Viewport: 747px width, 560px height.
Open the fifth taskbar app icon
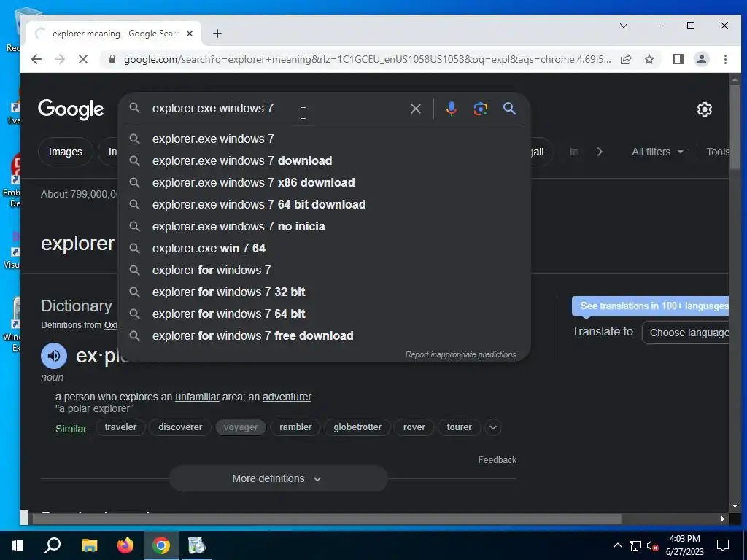(196, 545)
